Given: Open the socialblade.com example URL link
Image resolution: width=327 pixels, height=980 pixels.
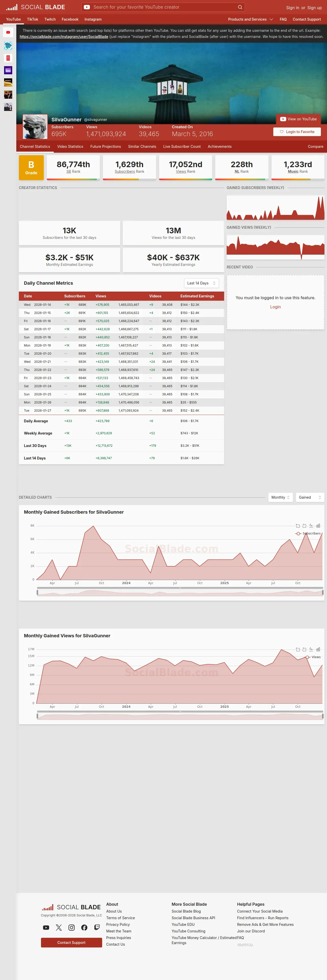Looking at the screenshot, I should (x=64, y=37).
